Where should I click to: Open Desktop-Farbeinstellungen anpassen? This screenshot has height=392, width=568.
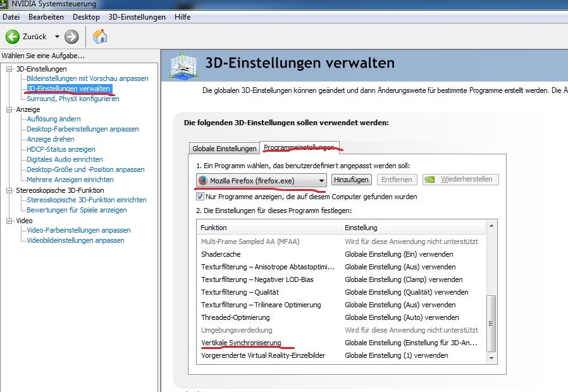[83, 129]
